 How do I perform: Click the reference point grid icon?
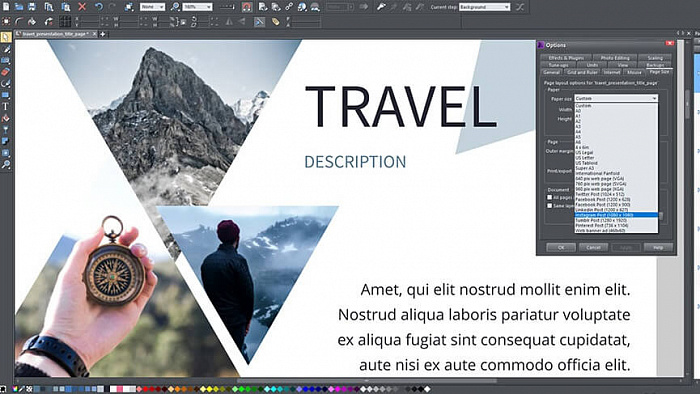[x=65, y=21]
